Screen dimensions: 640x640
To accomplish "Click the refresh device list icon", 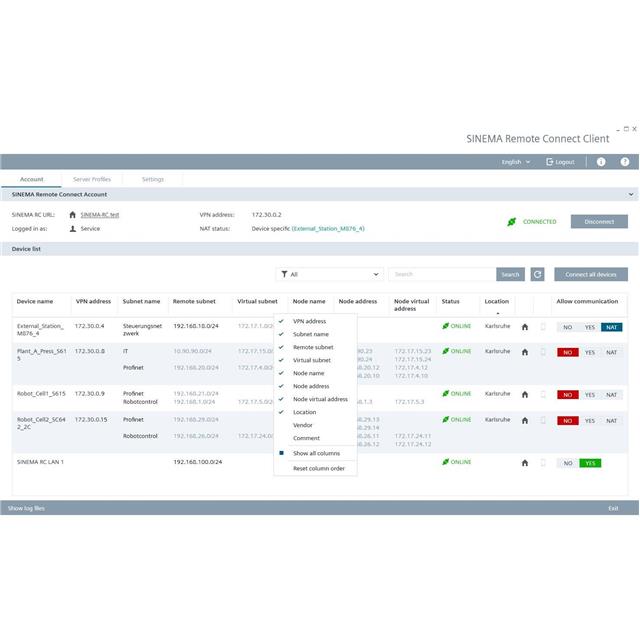I will [537, 274].
